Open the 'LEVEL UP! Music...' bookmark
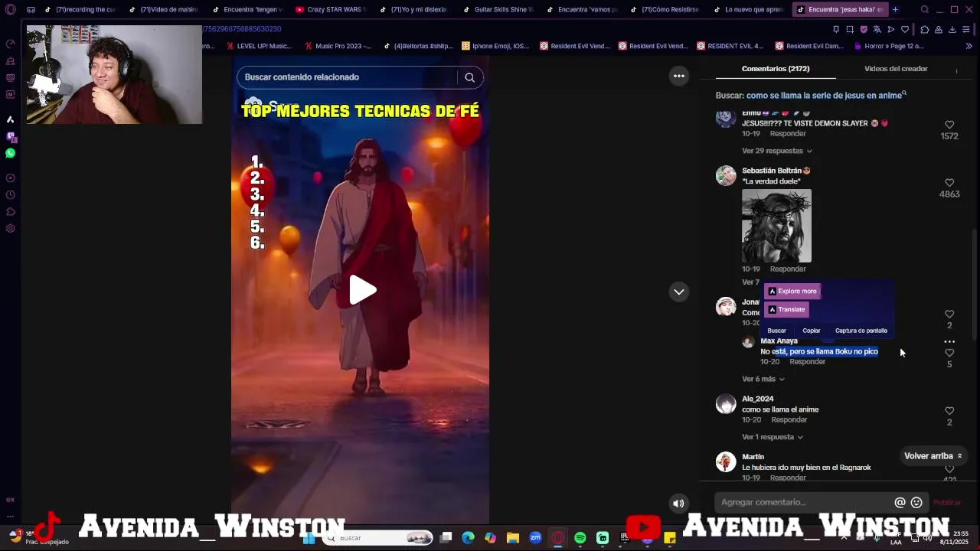Image resolution: width=980 pixels, height=551 pixels. (258, 46)
